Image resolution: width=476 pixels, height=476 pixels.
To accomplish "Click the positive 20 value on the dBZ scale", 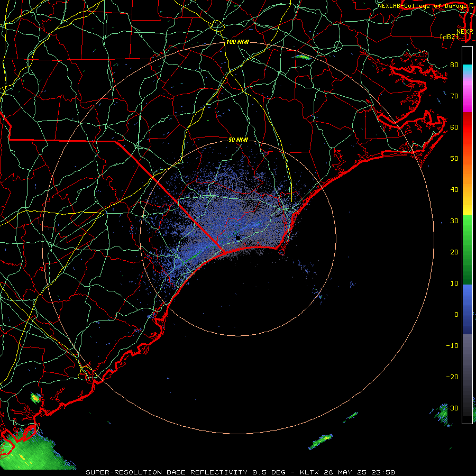I will click(x=454, y=252).
